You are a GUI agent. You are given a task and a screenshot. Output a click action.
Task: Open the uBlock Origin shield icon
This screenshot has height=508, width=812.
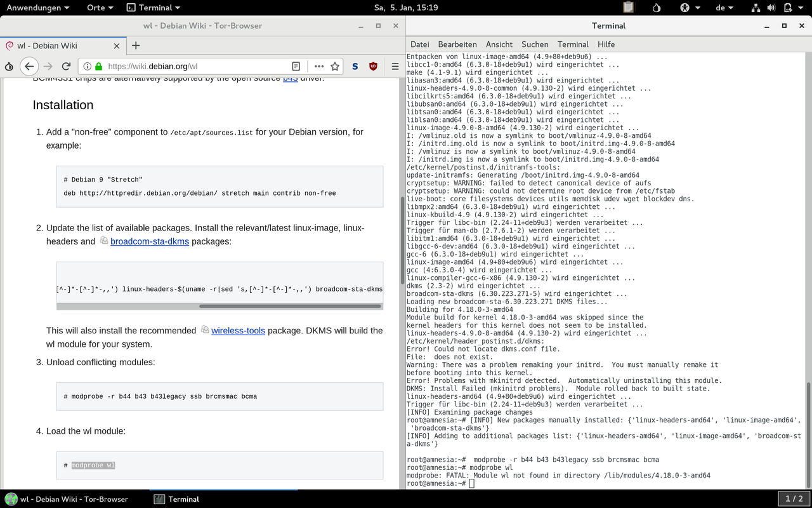point(374,66)
